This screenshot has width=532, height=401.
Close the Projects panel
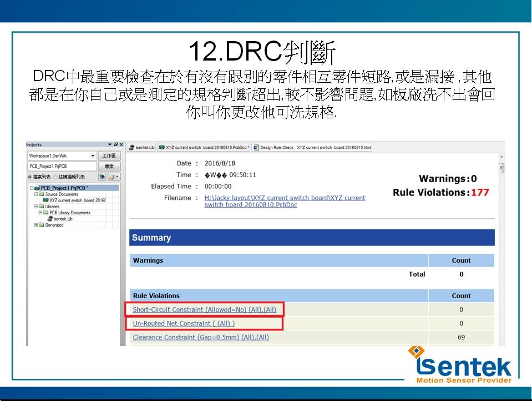121,144
